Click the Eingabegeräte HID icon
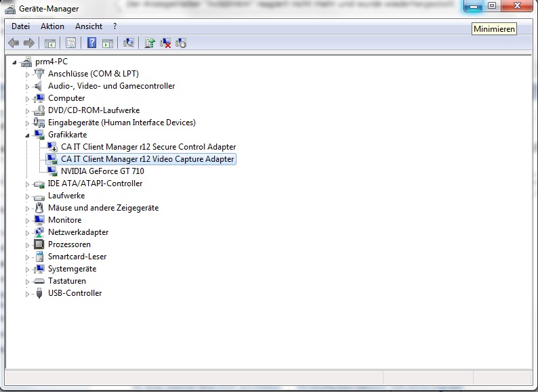Screen dimensions: 538x392 [39, 123]
